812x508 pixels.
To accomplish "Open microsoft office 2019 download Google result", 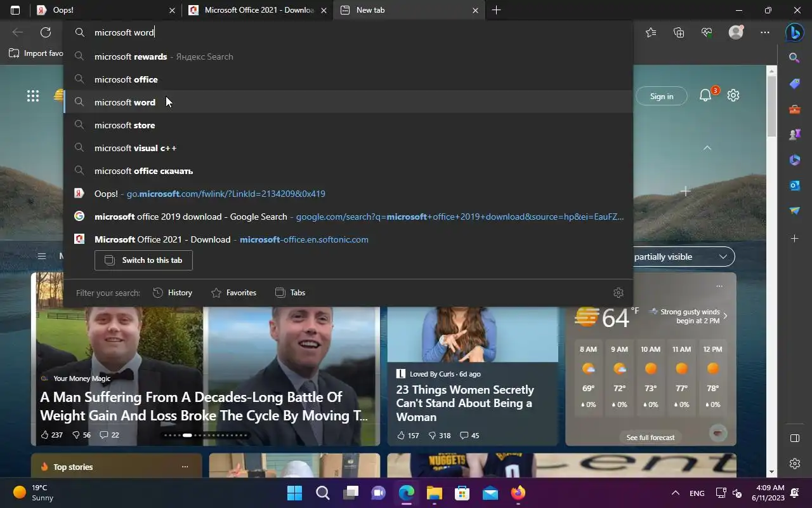I will pos(348,217).
